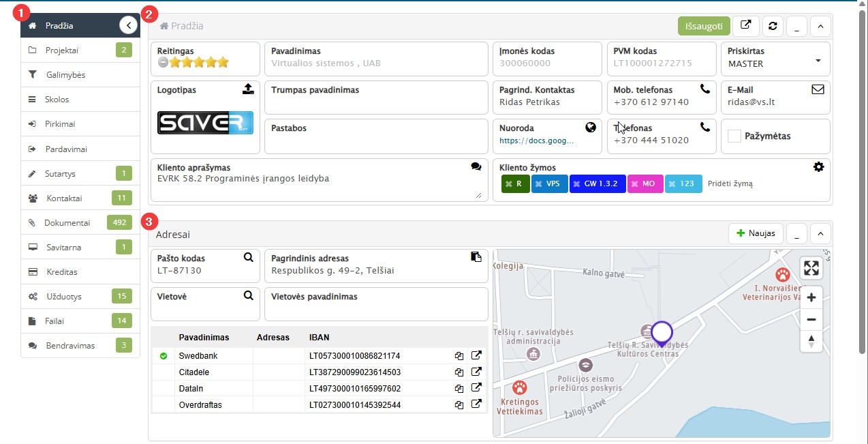
Task: Toggle the Pažymėtas checkbox
Action: tap(734, 136)
